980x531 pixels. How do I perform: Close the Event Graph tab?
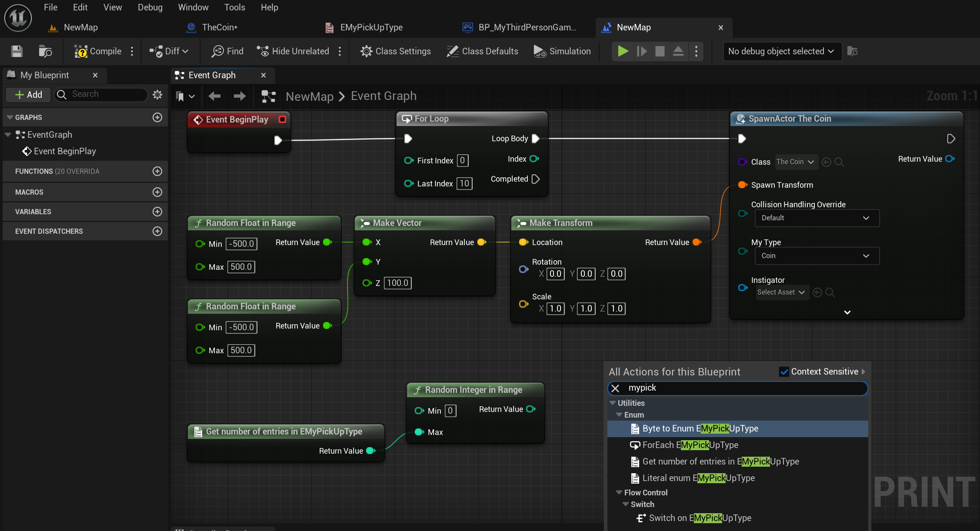(x=263, y=75)
